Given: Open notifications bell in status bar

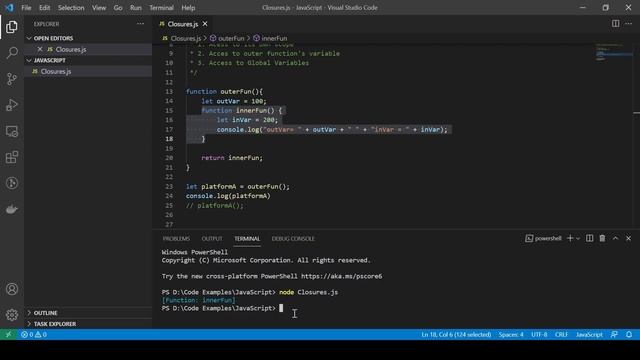Looking at the screenshot, I should pos(629,334).
